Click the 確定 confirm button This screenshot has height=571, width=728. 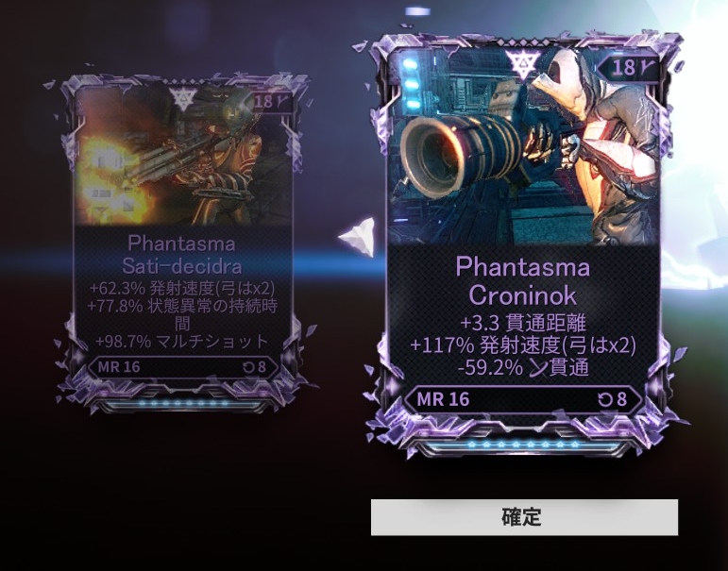[524, 516]
